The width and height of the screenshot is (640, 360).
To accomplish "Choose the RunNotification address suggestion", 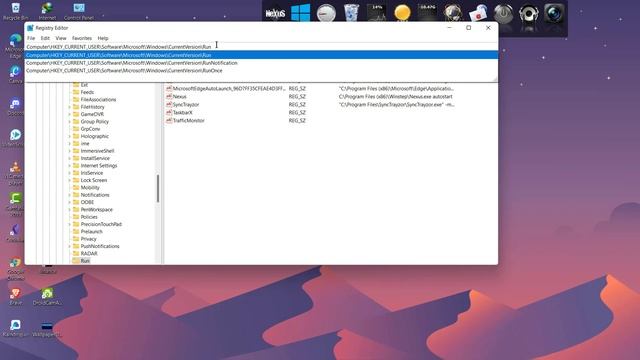I will point(261,63).
